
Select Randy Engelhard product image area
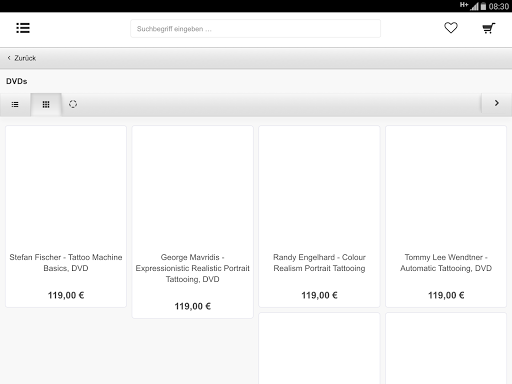(319, 188)
